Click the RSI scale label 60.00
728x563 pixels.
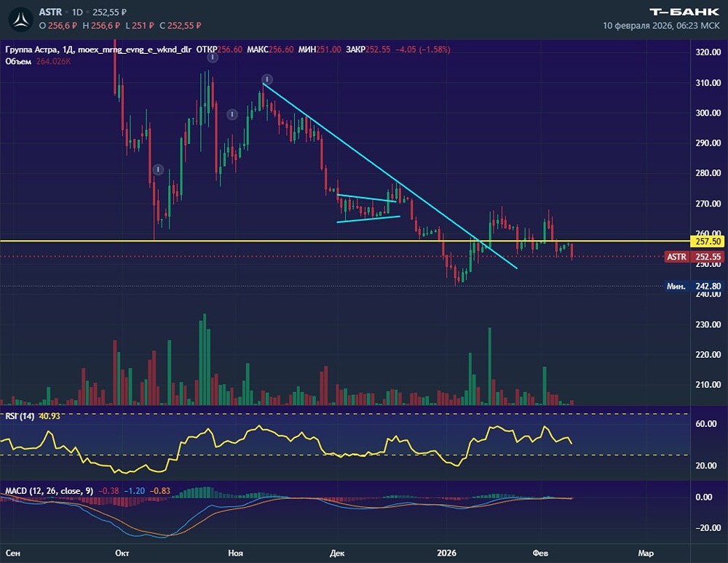click(705, 424)
